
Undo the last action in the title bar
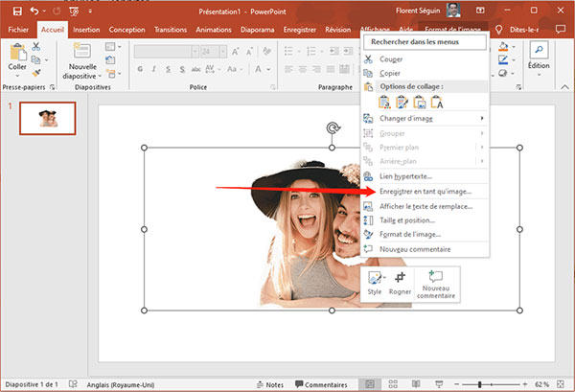(34, 12)
